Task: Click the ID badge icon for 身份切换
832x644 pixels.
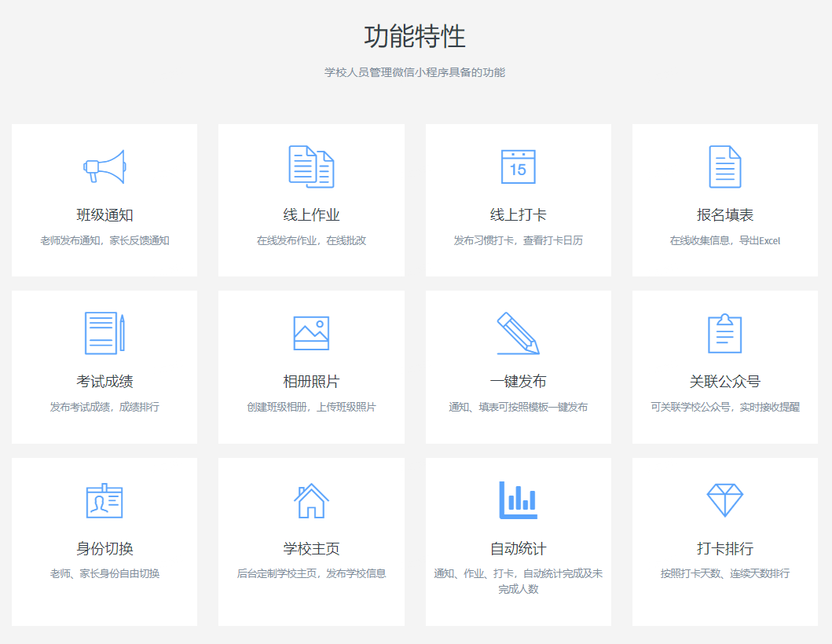Action: [104, 500]
